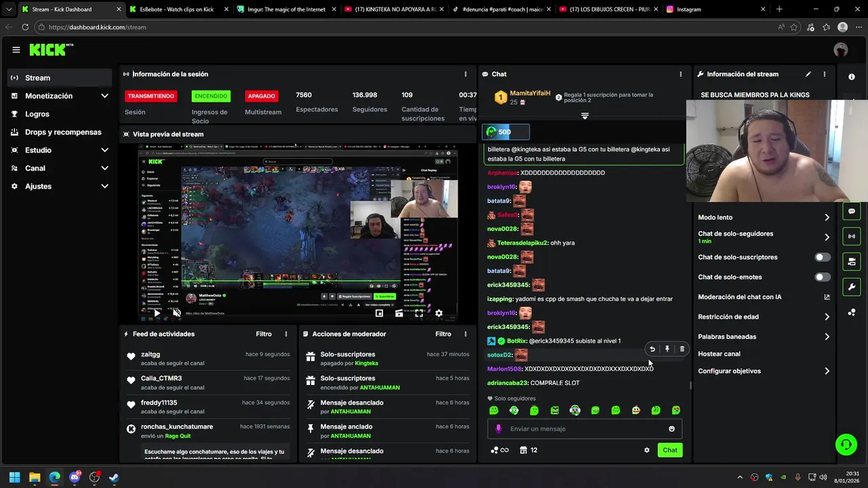Open the hamburger menu beside the Kick logo
The width and height of the screenshot is (868, 488).
(x=16, y=49)
